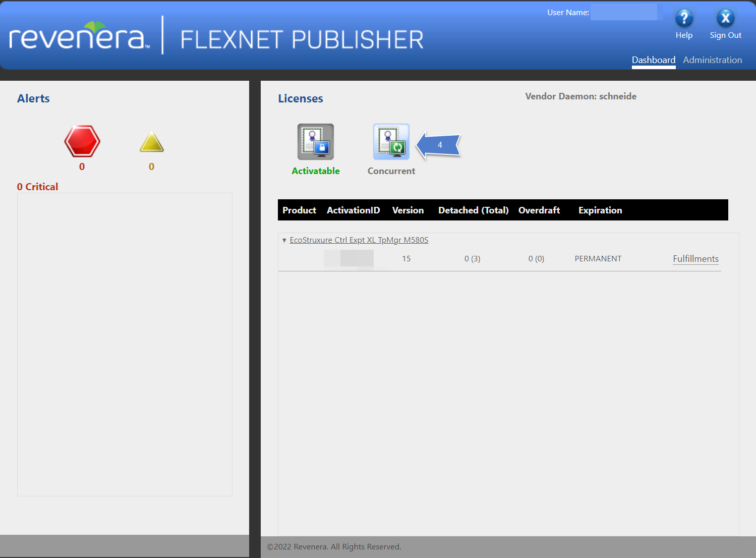
Task: Open the Activatable licenses icon
Action: coord(316,142)
